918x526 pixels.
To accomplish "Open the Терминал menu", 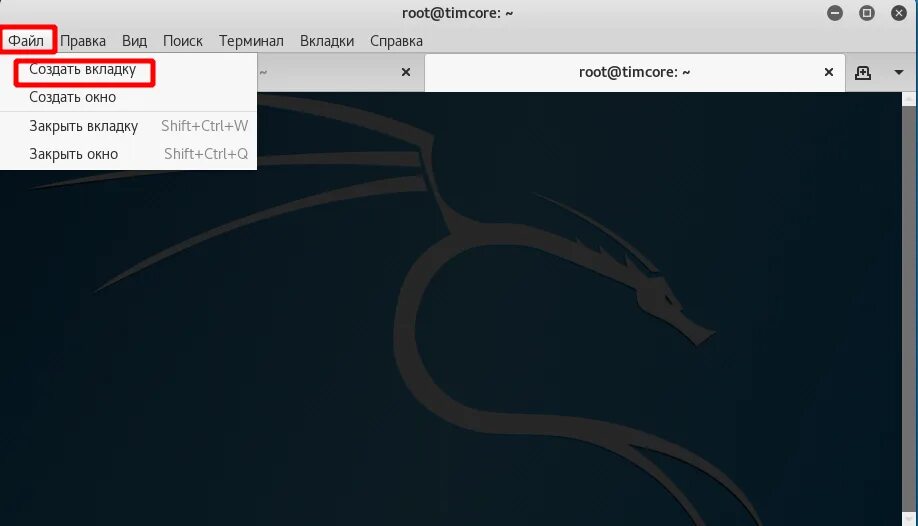I will coord(251,41).
